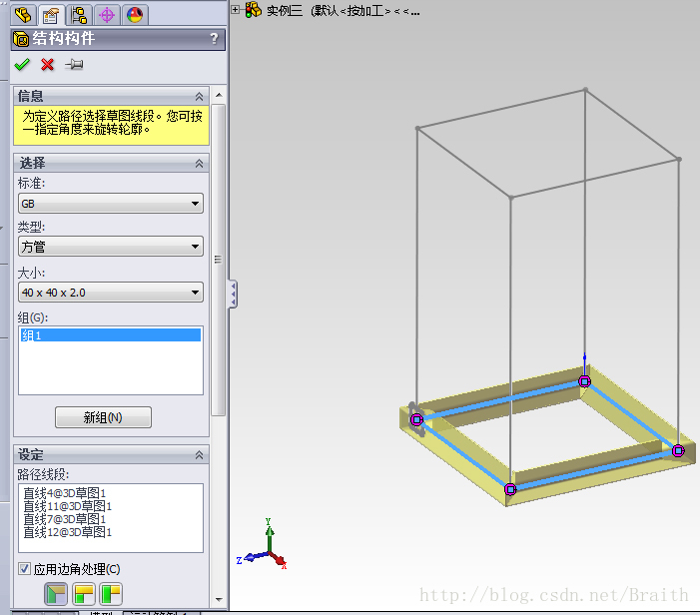Image resolution: width=700 pixels, height=615 pixels.
Task: Open the ConfigurationManager tab
Action: [79, 15]
